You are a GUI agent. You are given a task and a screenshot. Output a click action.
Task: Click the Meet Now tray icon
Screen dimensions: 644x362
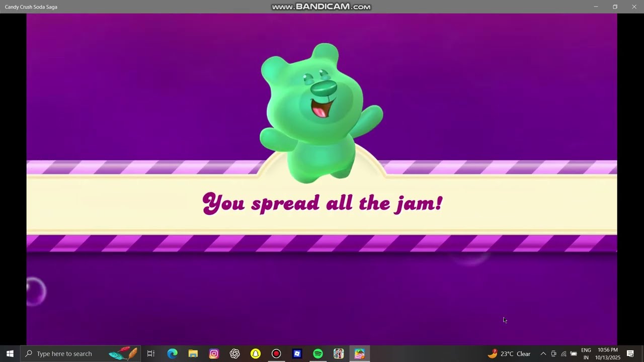coord(553,353)
